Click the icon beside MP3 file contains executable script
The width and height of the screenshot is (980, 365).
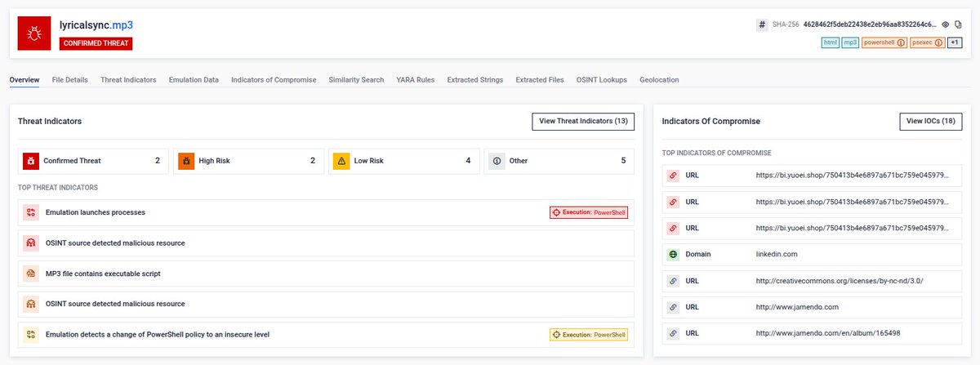31,274
